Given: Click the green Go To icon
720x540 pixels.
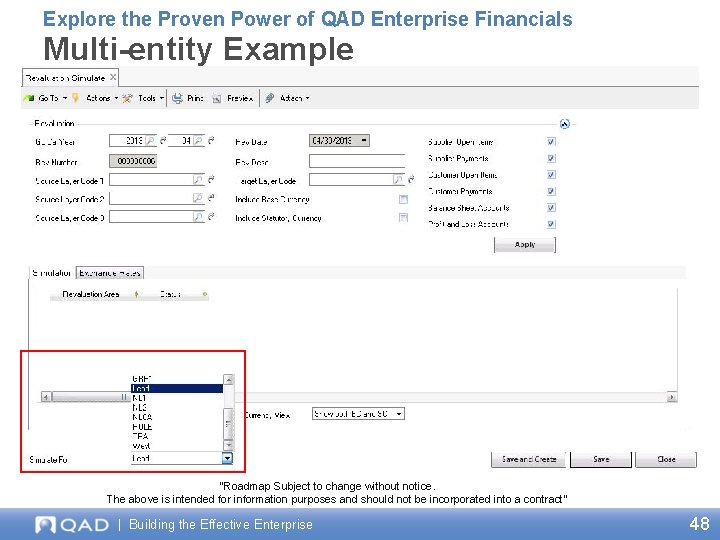Looking at the screenshot, I should [29, 98].
